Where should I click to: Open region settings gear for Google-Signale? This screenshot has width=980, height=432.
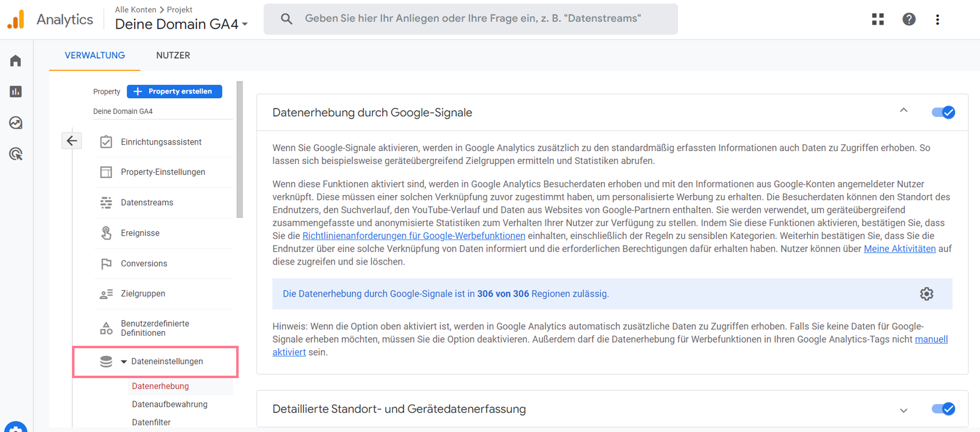pyautogui.click(x=927, y=294)
